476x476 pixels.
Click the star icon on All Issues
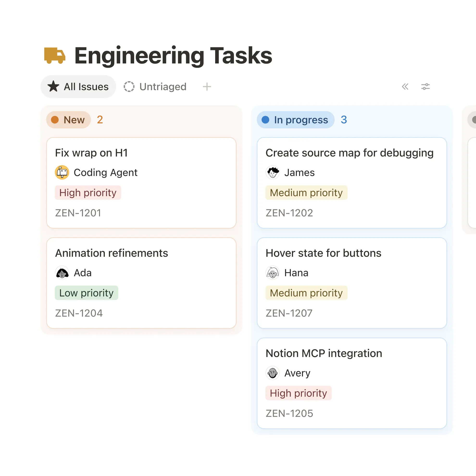coord(53,87)
